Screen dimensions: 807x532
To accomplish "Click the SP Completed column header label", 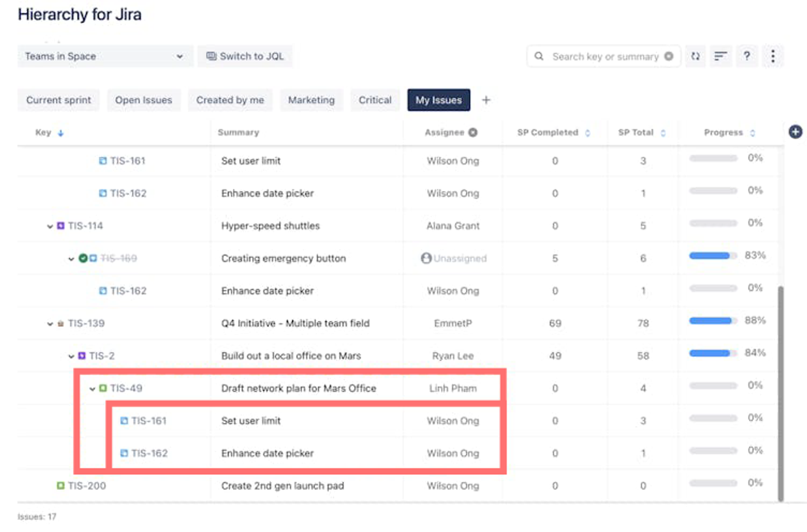I will pos(548,133).
